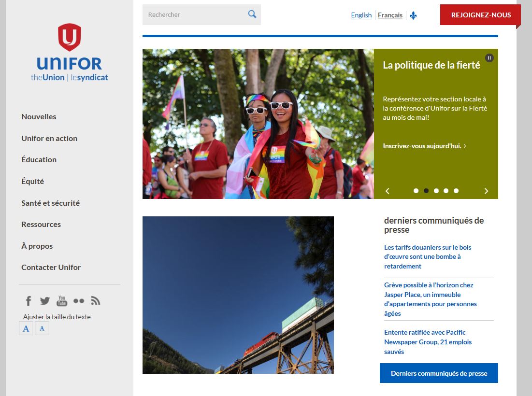Image resolution: width=532 pixels, height=396 pixels.
Task: Open Unifor's Twitter page icon
Action: click(x=45, y=301)
